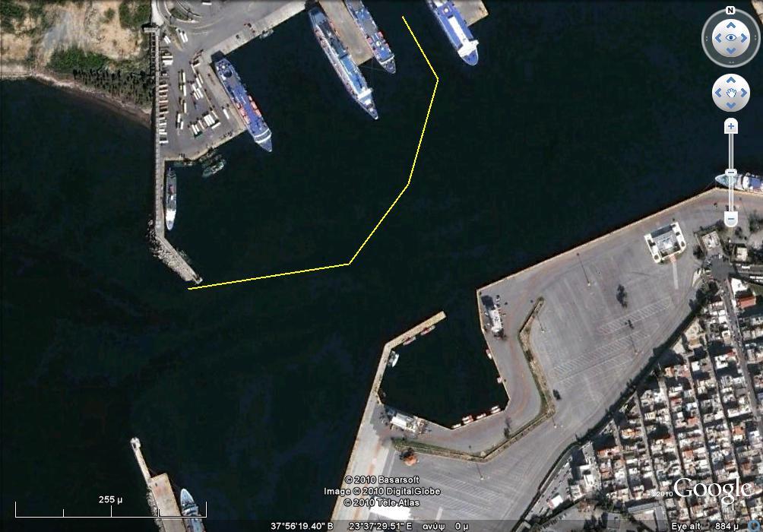763x532 pixels.
Task: Click the Eye alt altitude readout
Action: pos(704,526)
